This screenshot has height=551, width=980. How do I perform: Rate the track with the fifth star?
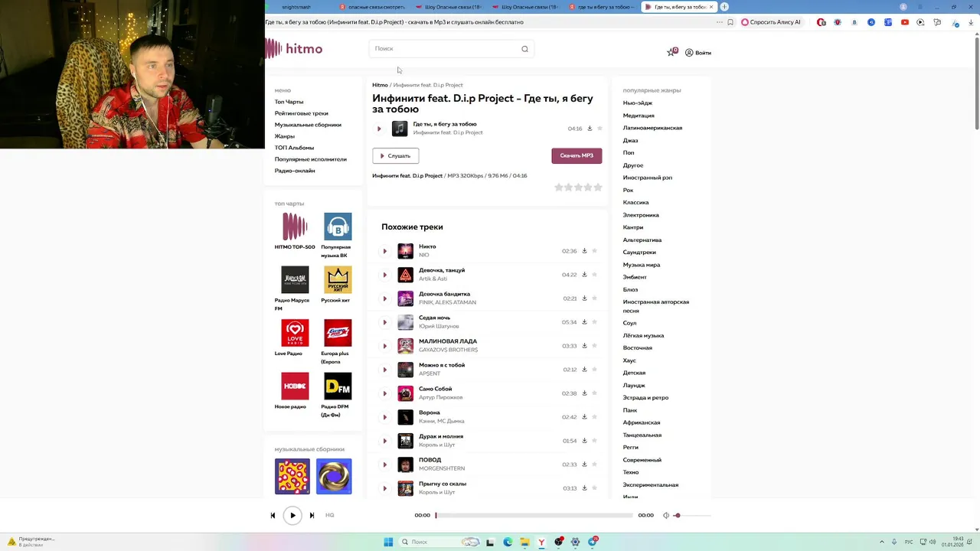(598, 187)
